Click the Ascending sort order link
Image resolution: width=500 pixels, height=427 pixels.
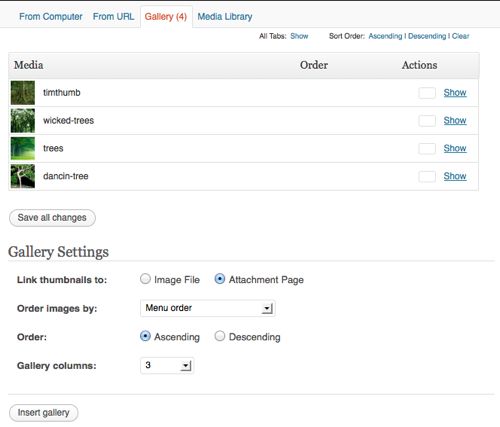[x=385, y=36]
